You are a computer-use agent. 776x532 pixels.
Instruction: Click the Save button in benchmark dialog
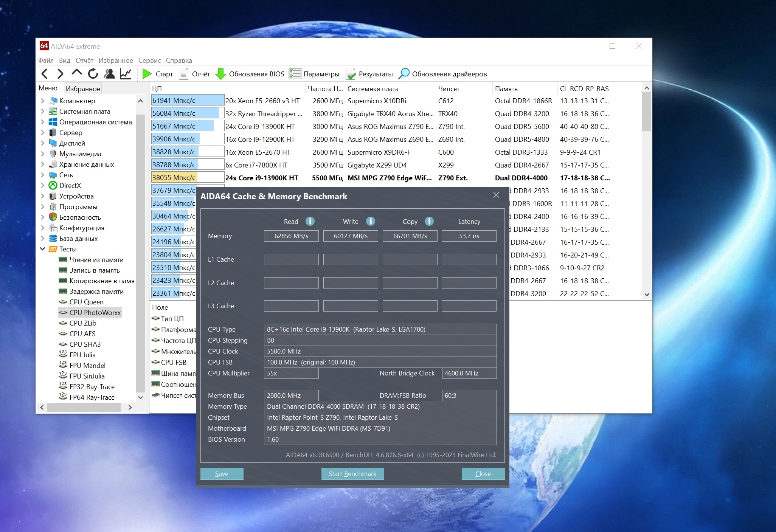coord(222,474)
